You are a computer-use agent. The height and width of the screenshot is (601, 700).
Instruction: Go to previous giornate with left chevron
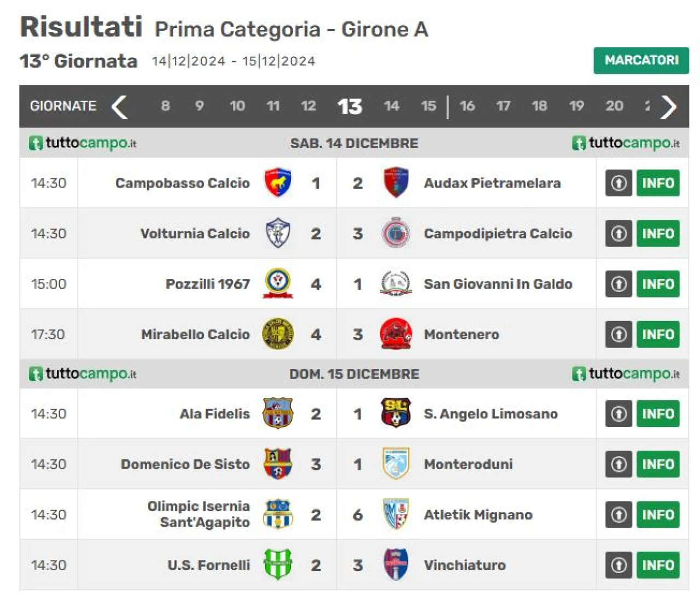pyautogui.click(x=120, y=106)
